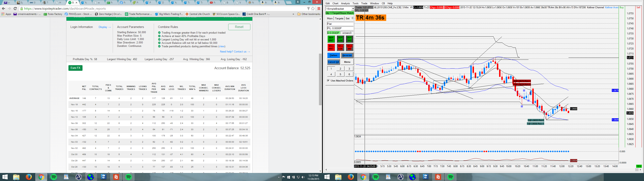The width and height of the screenshot is (644, 181).
Task: Open the Other bookmarks folder
Action: point(309,14)
